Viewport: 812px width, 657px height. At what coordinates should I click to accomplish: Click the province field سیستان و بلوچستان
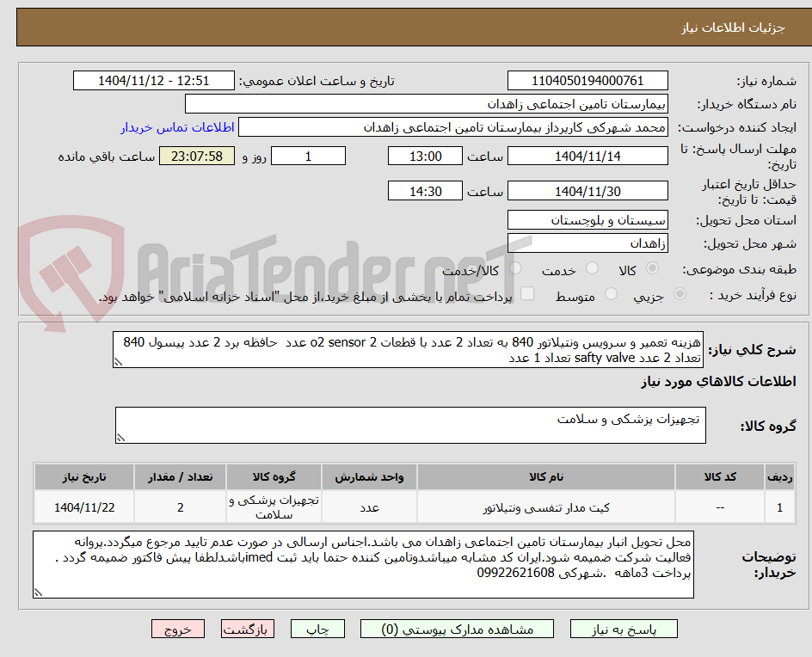[x=587, y=220]
